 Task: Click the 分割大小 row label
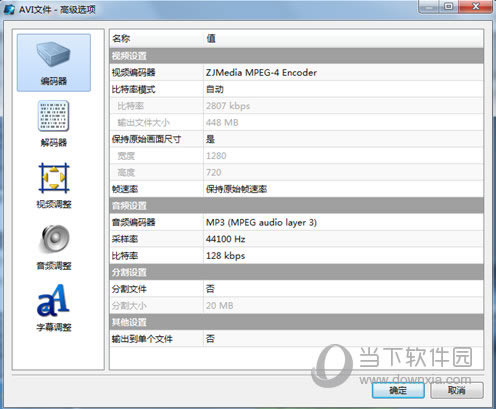click(129, 305)
